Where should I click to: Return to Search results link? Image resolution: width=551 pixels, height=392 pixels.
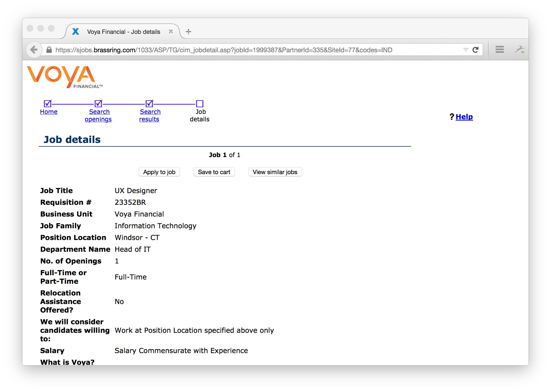[149, 115]
